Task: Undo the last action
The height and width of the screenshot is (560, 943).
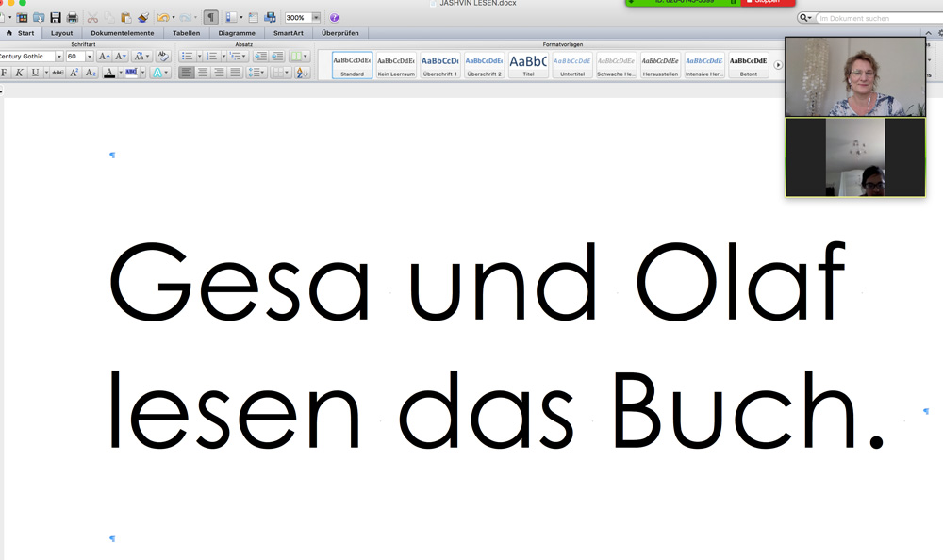Action: pyautogui.click(x=163, y=18)
